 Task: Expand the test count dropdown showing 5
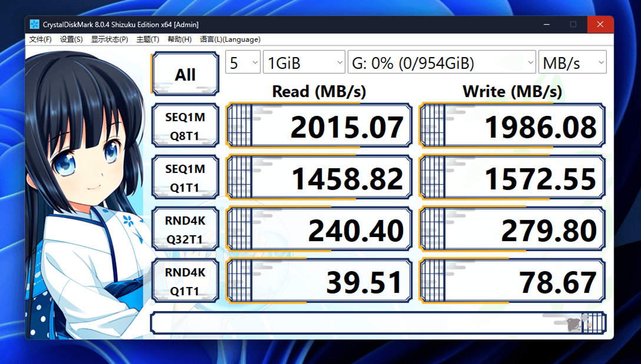pyautogui.click(x=243, y=62)
